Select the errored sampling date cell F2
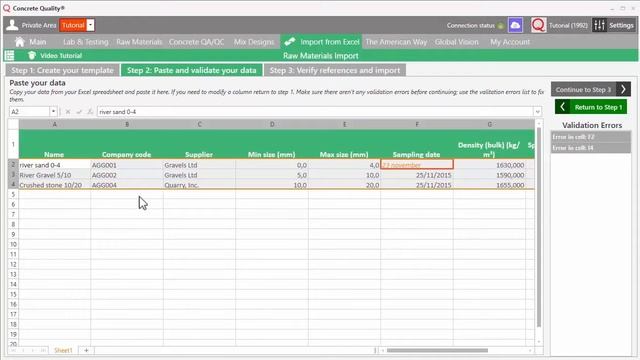 click(x=417, y=165)
